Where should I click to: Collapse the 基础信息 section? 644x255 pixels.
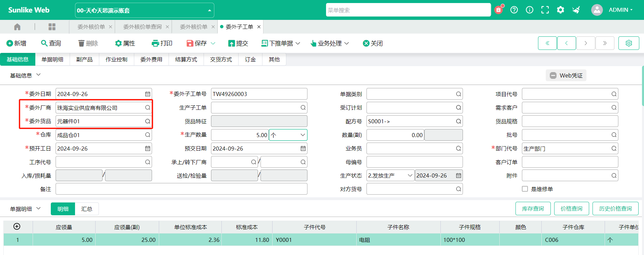coord(38,75)
